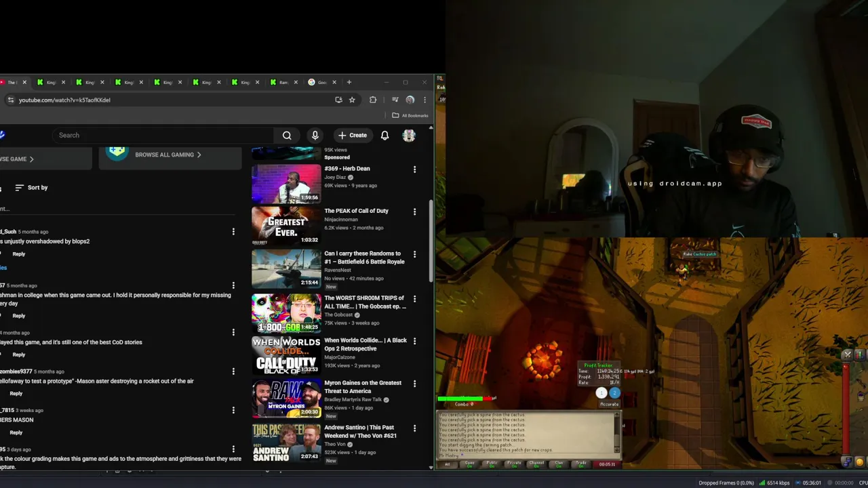Click the YouTube page vertical scrollbar
This screenshot has width=868, height=488.
[x=431, y=242]
